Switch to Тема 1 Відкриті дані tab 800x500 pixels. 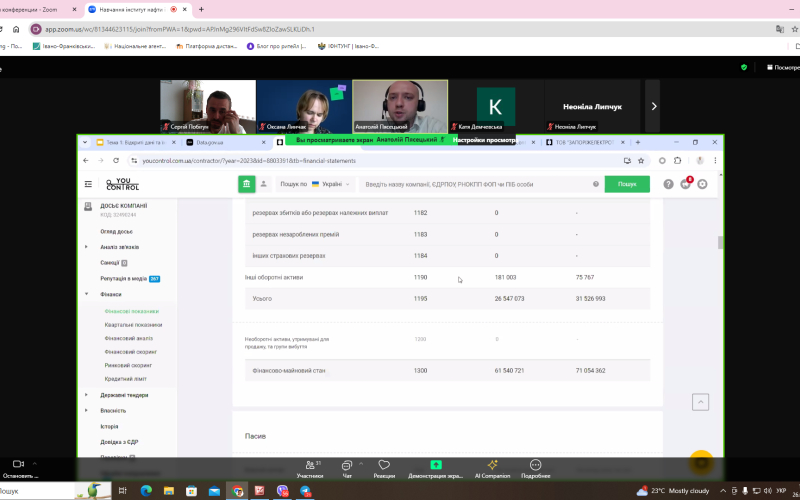136,142
